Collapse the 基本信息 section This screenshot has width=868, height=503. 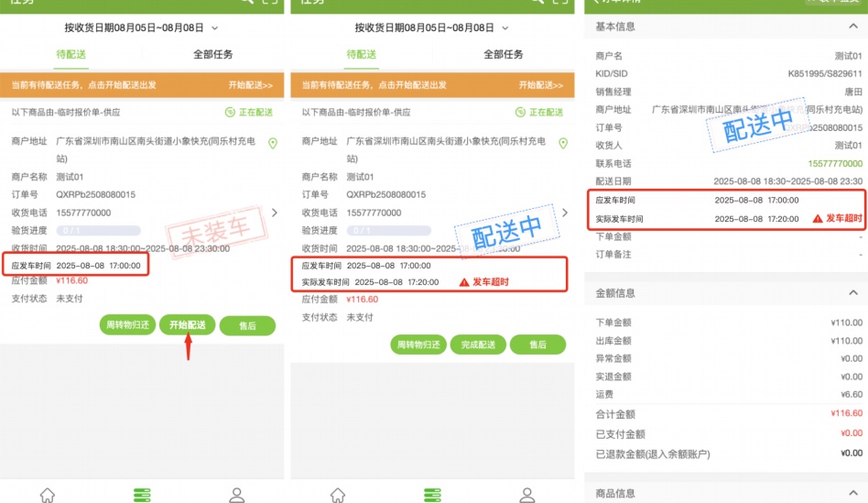click(849, 27)
